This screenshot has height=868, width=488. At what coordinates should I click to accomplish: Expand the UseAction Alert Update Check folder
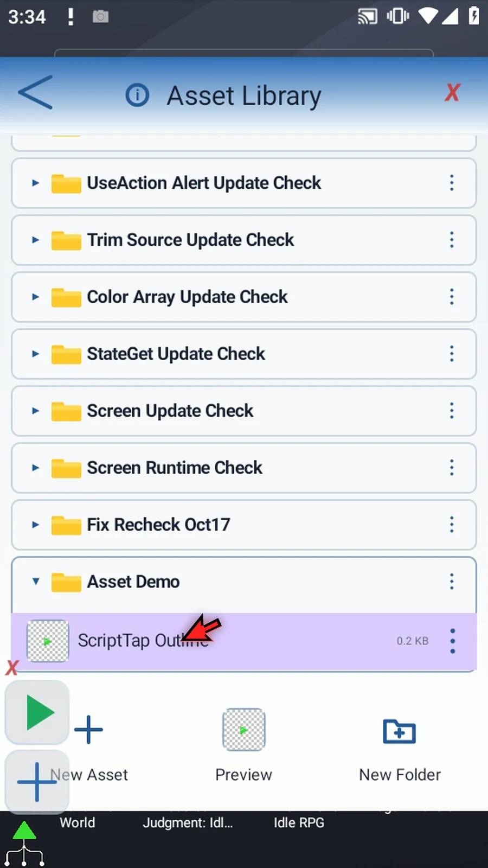pyautogui.click(x=35, y=183)
